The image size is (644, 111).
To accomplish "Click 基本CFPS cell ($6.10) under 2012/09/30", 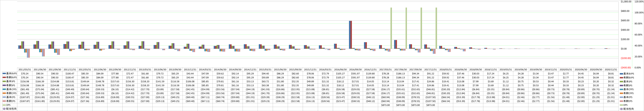I will [x=115, y=89].
